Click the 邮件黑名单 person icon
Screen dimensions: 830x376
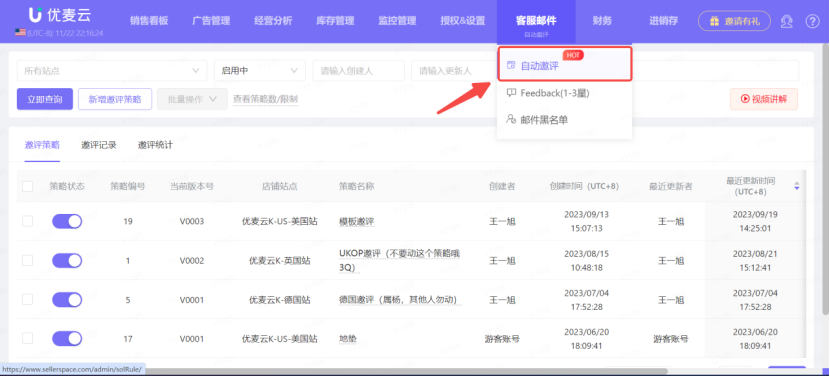click(511, 120)
